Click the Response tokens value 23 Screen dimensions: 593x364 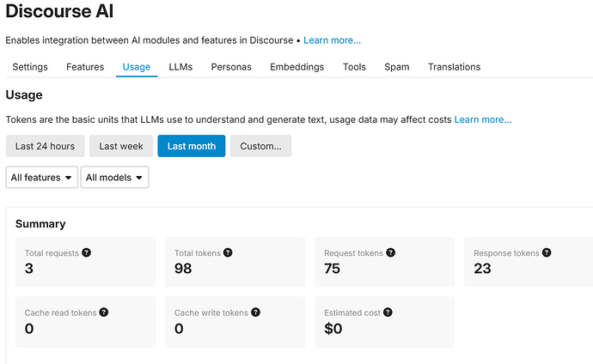(482, 269)
